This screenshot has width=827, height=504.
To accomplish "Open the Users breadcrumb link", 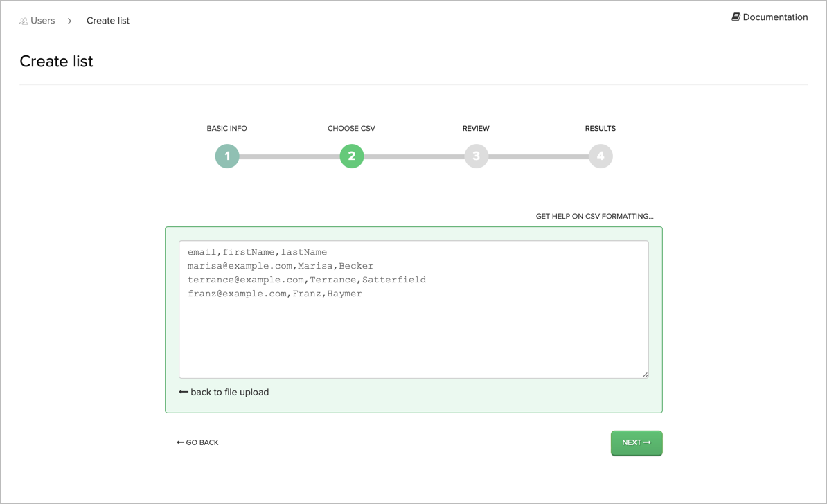I will (43, 21).
